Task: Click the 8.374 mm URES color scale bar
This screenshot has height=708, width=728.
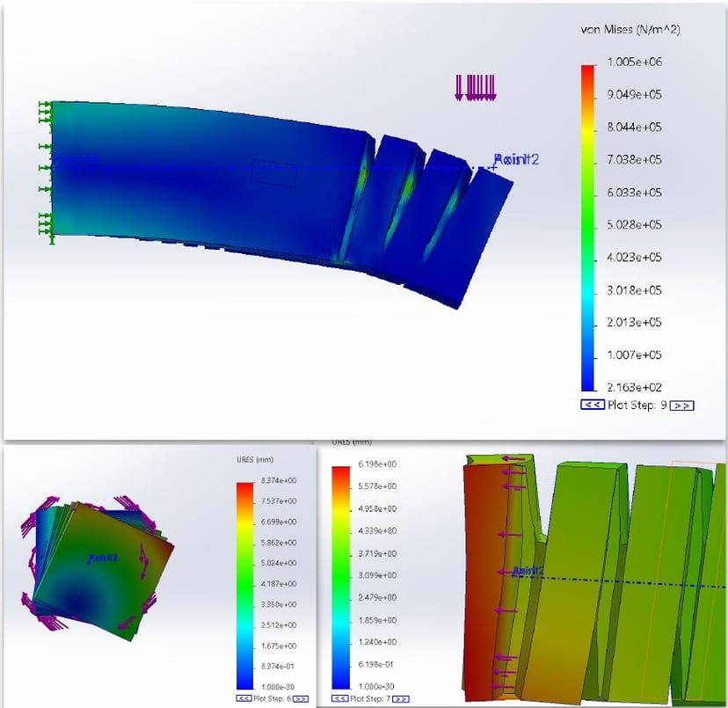Action: 245,586
